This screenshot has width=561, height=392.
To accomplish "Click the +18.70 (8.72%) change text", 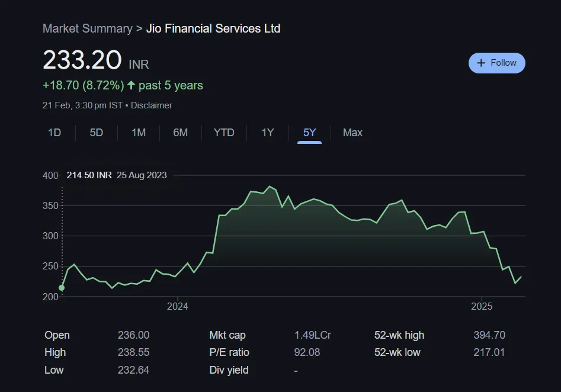I will point(84,85).
